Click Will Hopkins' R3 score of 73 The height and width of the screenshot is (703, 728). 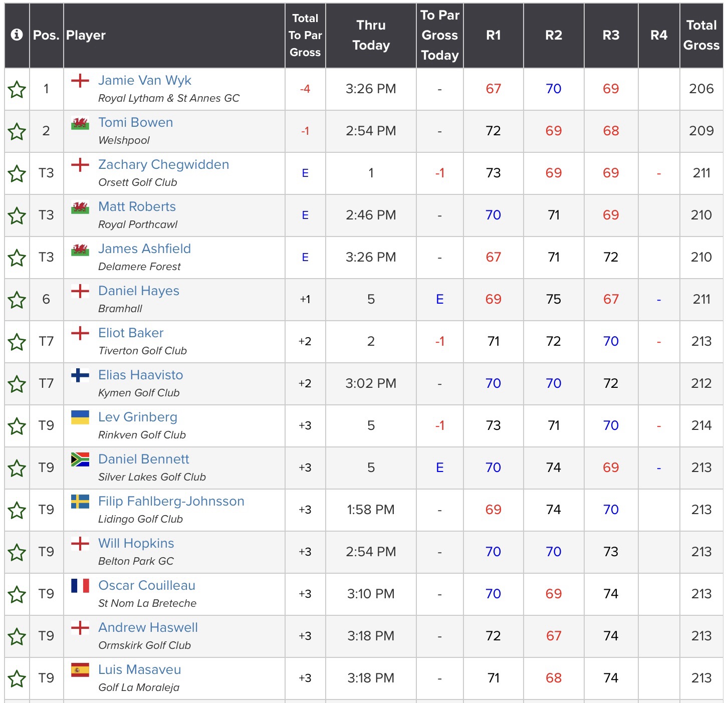[x=610, y=552]
